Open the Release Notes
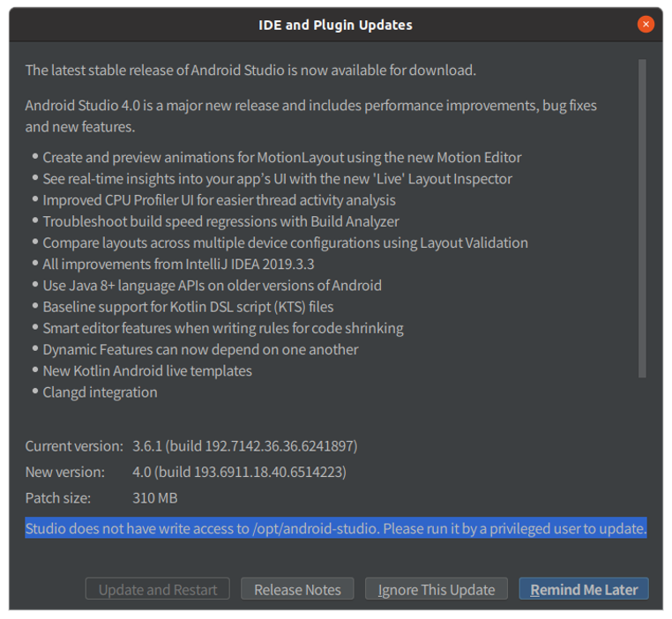 (297, 589)
